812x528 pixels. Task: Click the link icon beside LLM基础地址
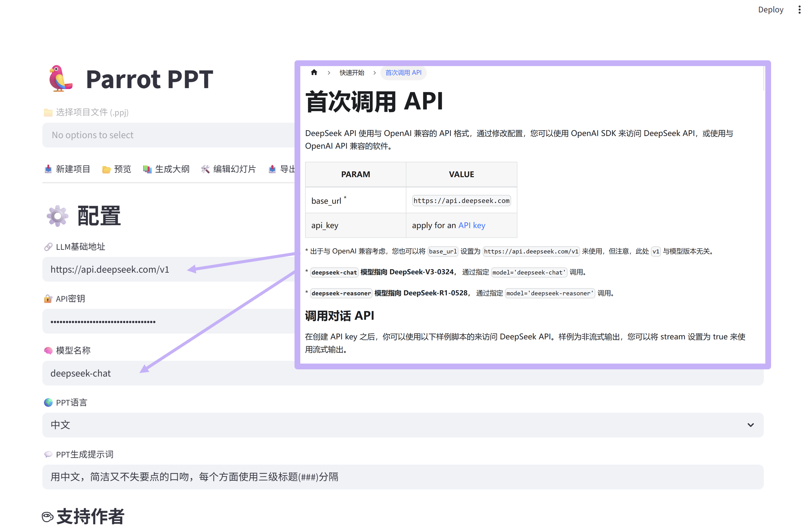point(48,247)
